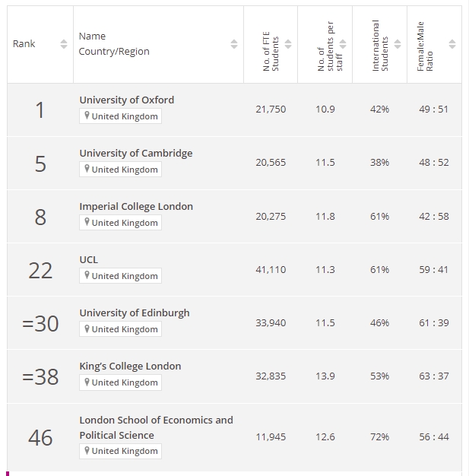Click United Kingdom tag under Cambridge
Viewport: 469px width, 476px height.
tap(121, 169)
